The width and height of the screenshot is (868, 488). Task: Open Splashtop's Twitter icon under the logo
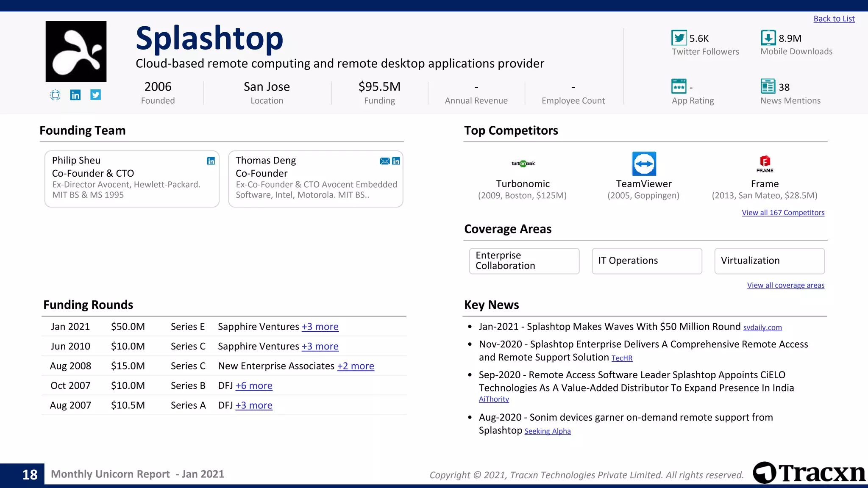[96, 95]
